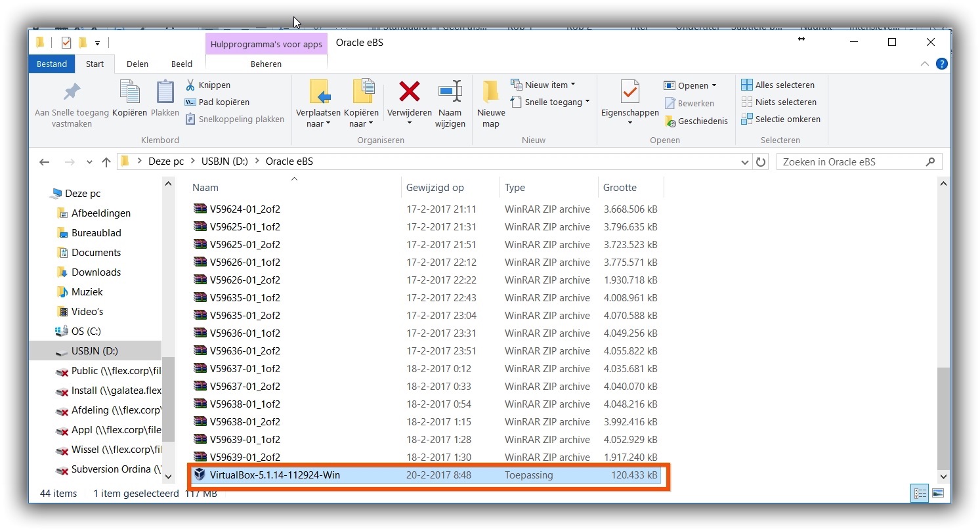980x531 pixels.
Task: Go back with the left arrow button
Action: click(x=44, y=161)
